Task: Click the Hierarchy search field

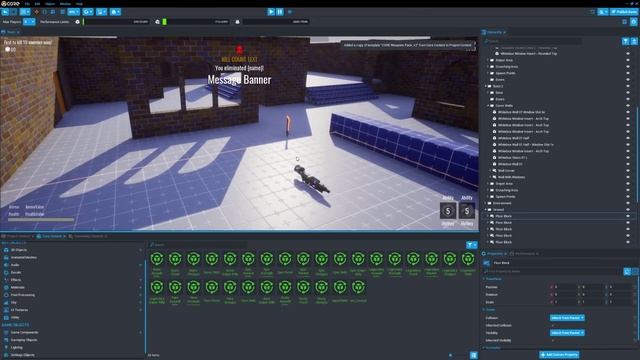Action: click(532, 41)
